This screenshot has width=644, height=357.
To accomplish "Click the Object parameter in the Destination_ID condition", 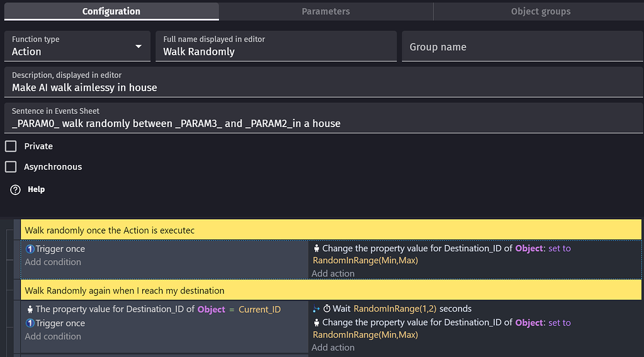I will pos(211,309).
